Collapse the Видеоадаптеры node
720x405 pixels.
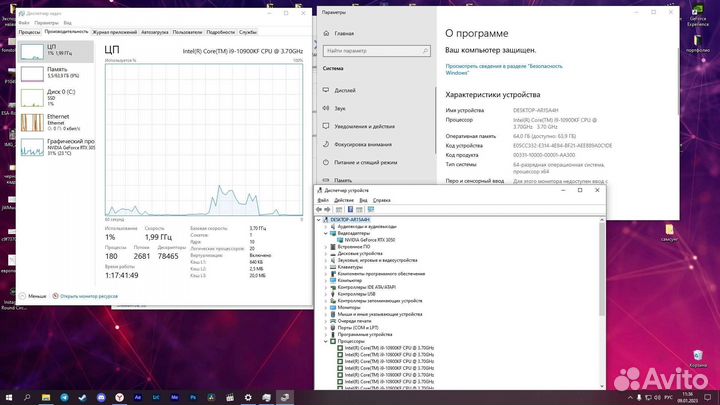coord(326,233)
